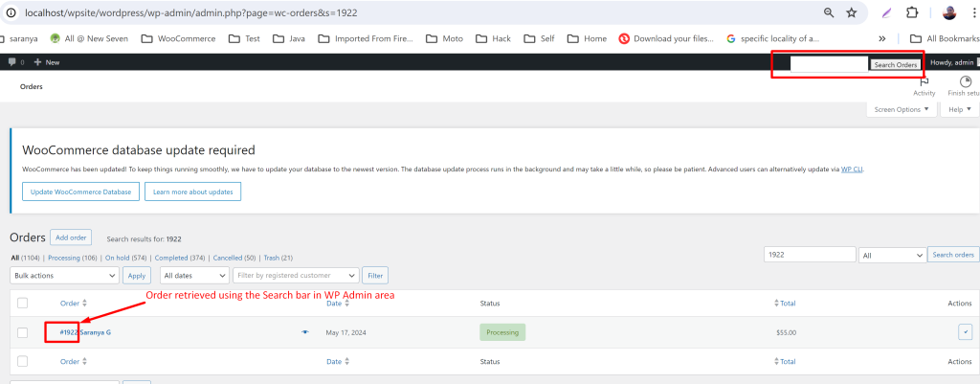Expand the Bulk actions dropdown
Image resolution: width=980 pixels, height=384 pixels.
click(x=64, y=275)
